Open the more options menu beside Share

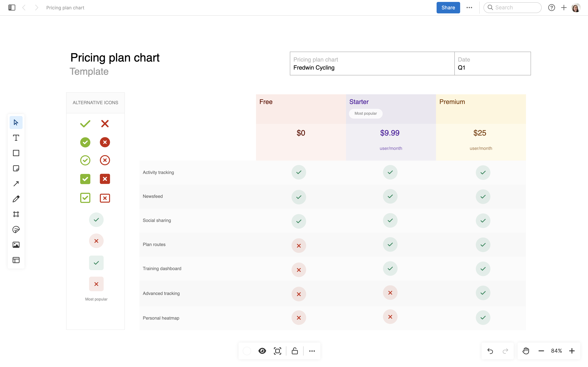[x=469, y=7]
